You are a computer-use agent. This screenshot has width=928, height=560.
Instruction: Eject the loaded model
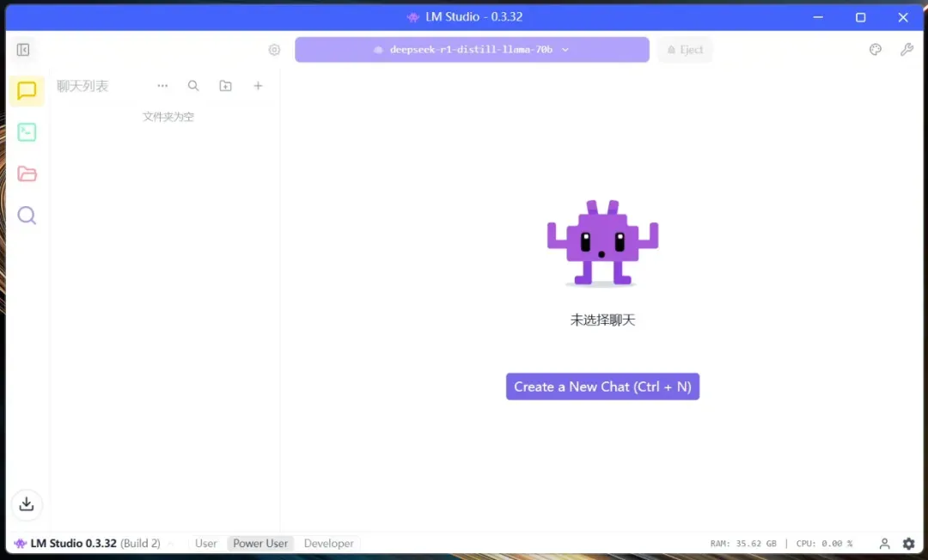686,50
